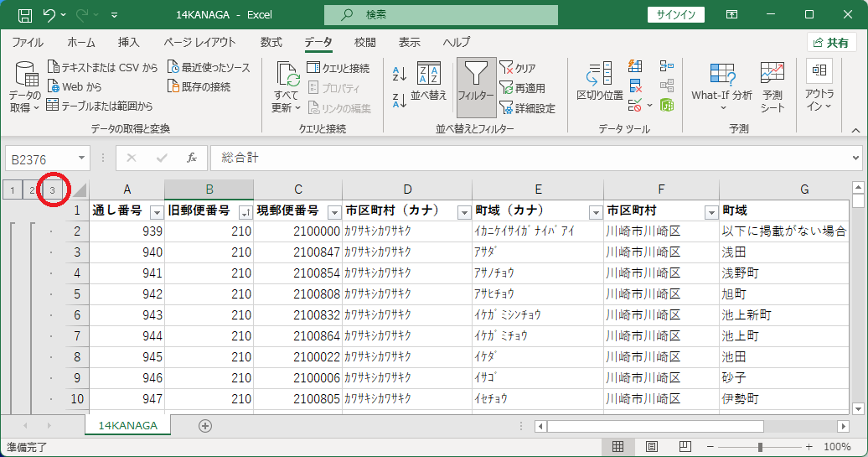
Task: Open the undo history dropdown arrow
Action: tap(63, 15)
